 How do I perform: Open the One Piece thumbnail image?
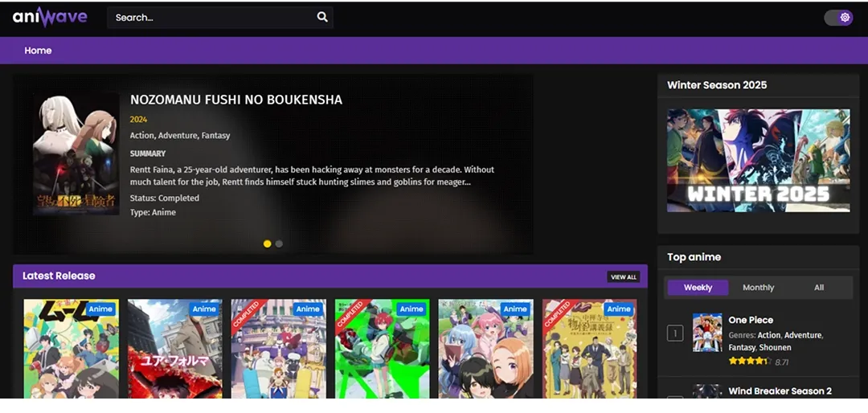coord(707,333)
